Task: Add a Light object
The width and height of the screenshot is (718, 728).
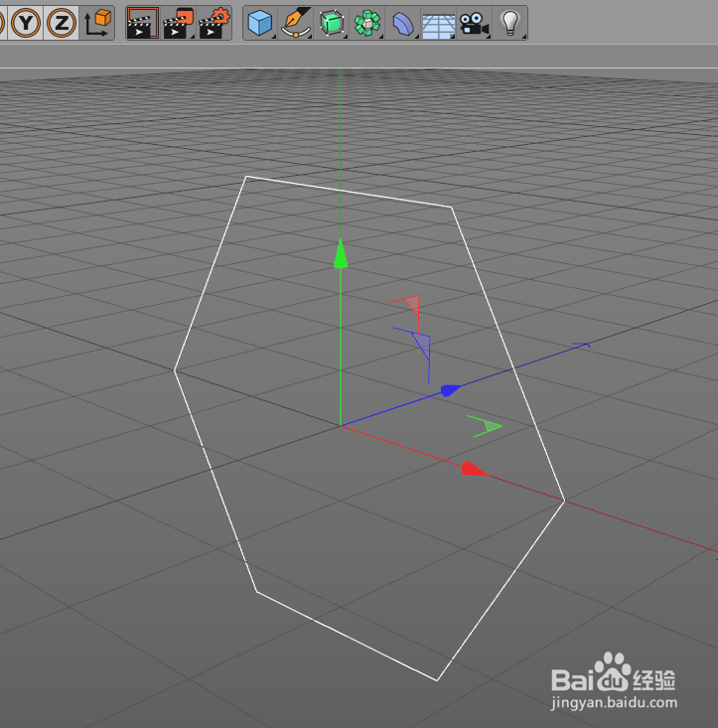Action: coord(509,23)
